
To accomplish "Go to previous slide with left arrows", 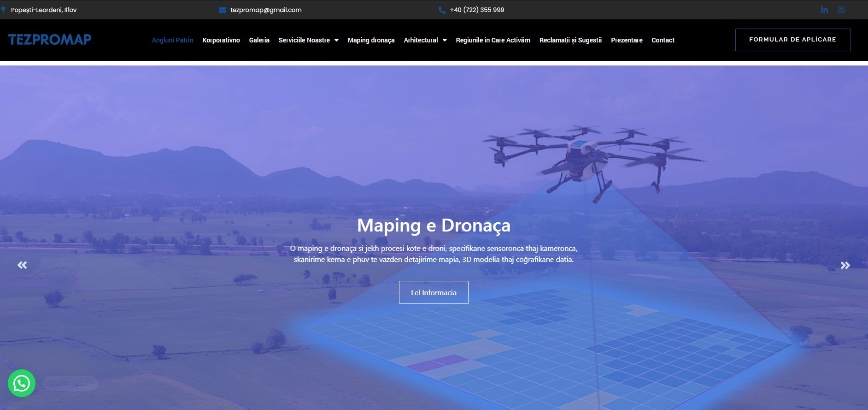I will [22, 265].
